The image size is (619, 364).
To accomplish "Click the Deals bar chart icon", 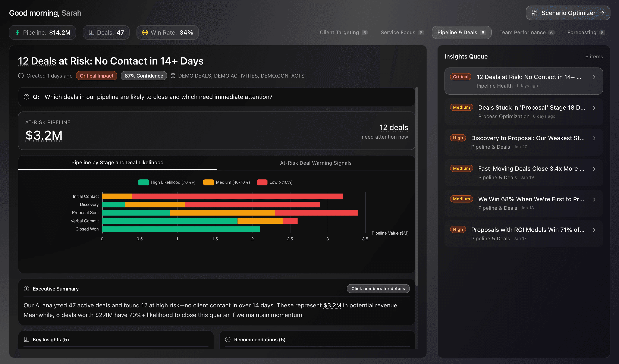I will click(x=92, y=32).
